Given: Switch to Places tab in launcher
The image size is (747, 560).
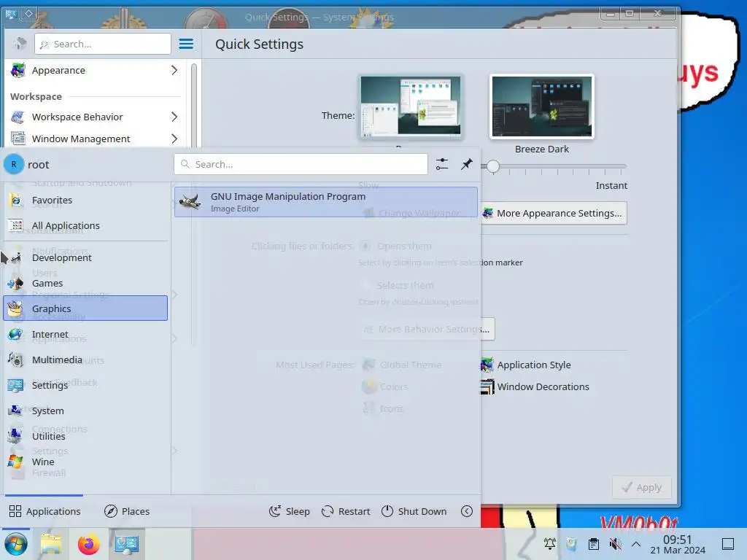Looking at the screenshot, I should click(127, 511).
